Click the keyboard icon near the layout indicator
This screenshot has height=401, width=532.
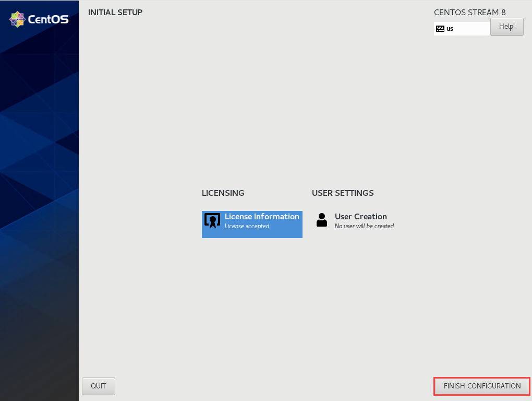click(440, 28)
